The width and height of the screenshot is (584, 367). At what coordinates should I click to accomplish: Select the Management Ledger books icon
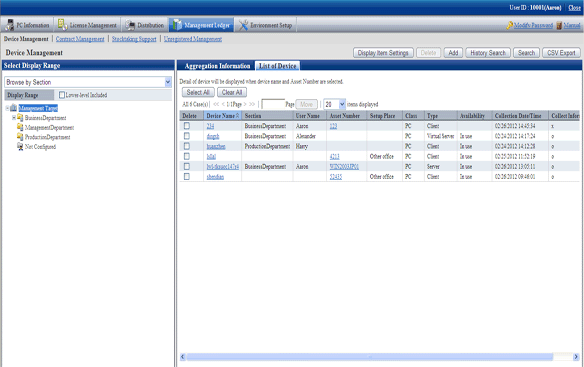click(177, 25)
